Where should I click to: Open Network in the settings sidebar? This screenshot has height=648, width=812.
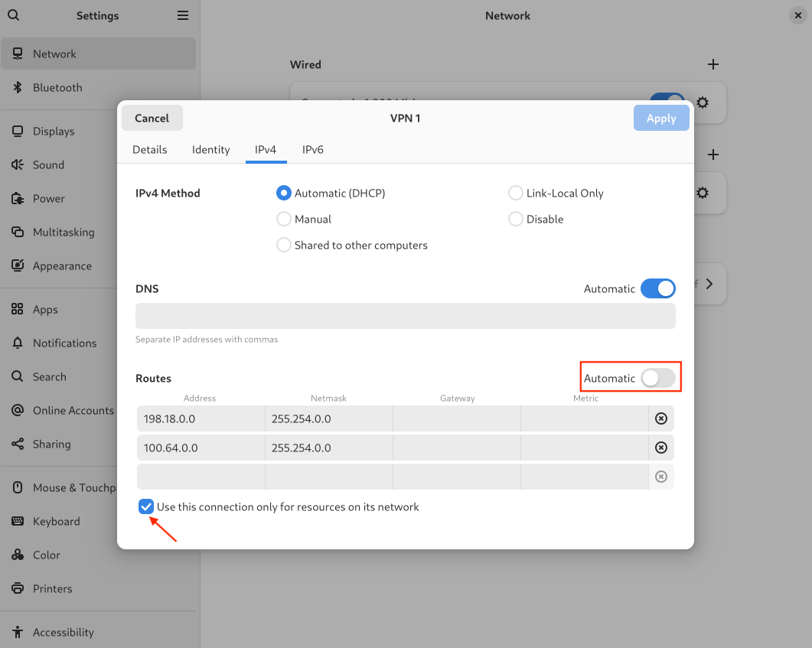(99, 54)
